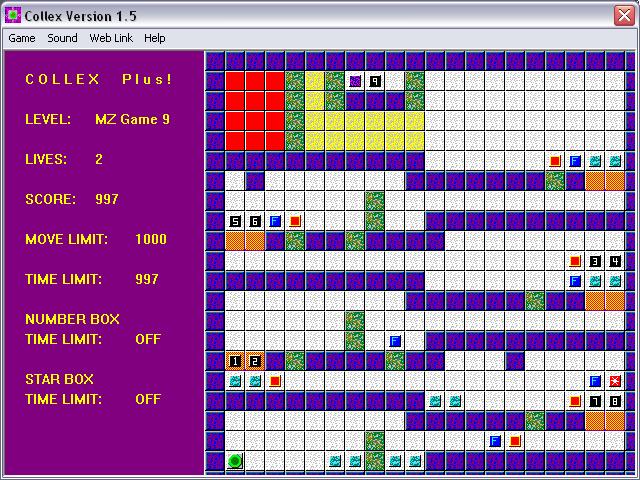Click the blue F box beside number box 6
Viewport: 640px width, 480px height.
[x=275, y=221]
